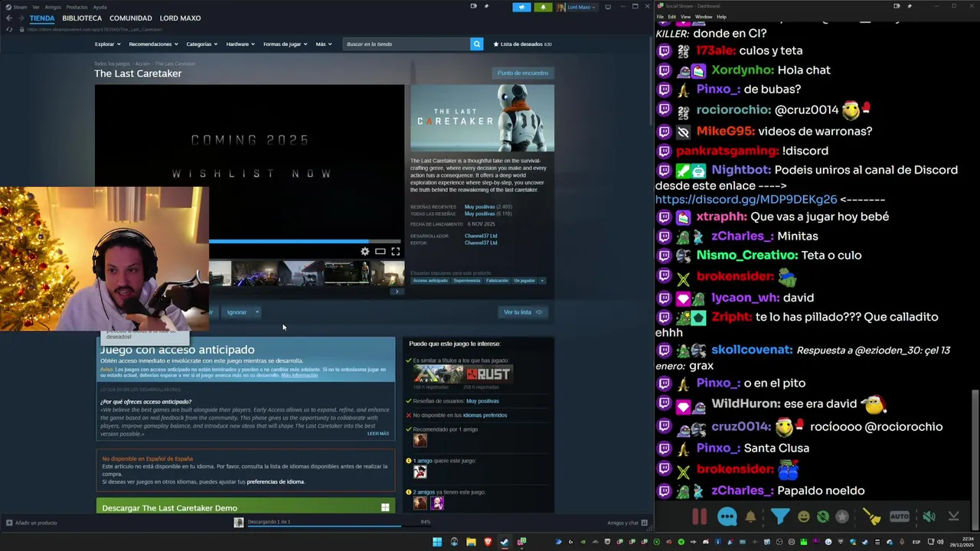Select the purple lightning screenshot thumbnail
The image size is (980, 551).
254,273
